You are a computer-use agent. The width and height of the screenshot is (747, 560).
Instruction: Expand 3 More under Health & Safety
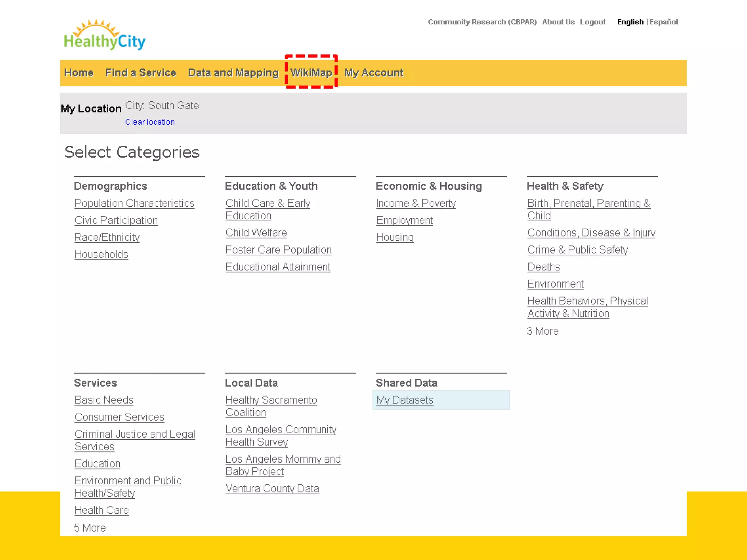542,331
